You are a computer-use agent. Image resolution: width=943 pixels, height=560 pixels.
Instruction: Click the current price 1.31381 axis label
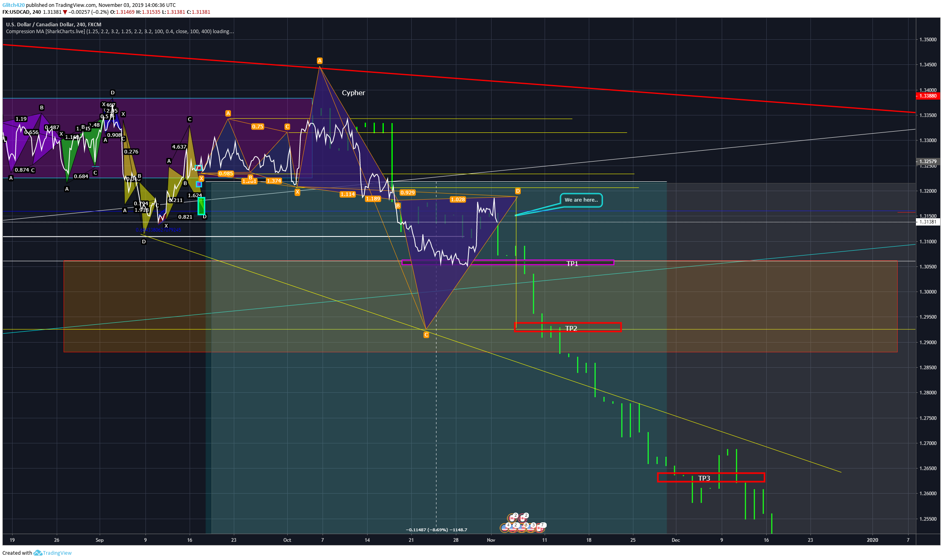[927, 222]
